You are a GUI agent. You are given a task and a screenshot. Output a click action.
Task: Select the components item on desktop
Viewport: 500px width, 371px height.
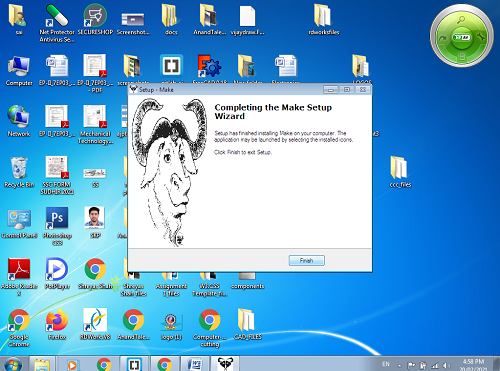coord(247,280)
